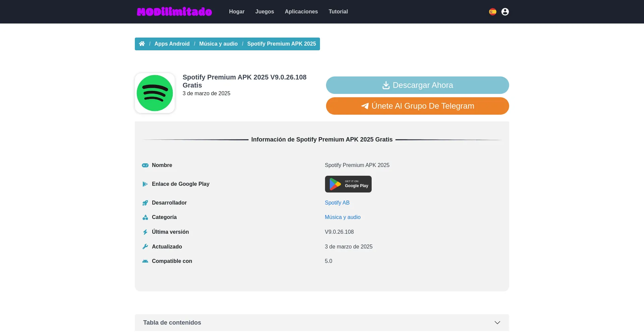Open the user account icon
The width and height of the screenshot is (644, 333).
505,12
